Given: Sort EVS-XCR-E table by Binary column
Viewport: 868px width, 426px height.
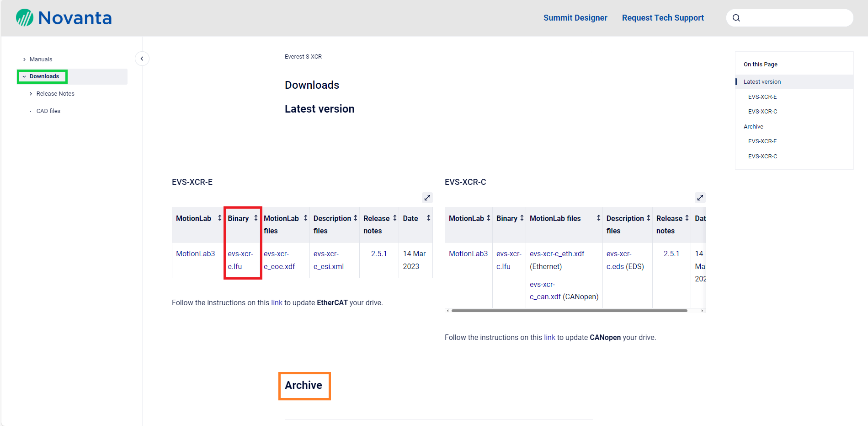Looking at the screenshot, I should (256, 218).
